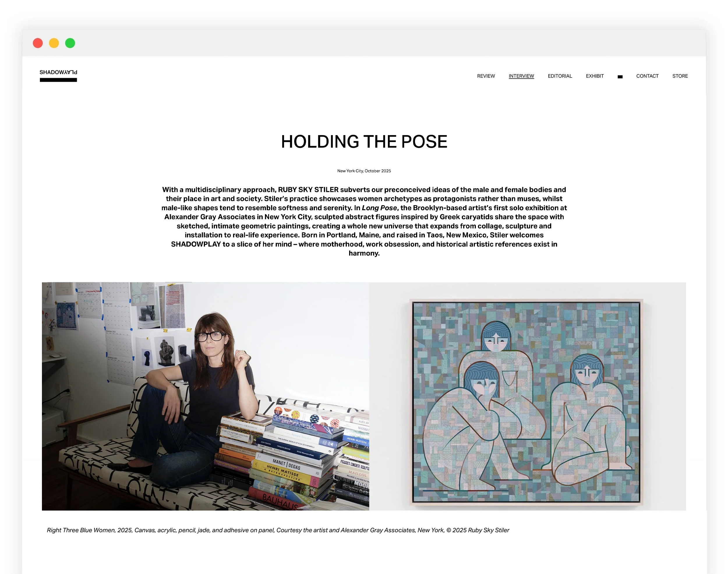Click the New York City, October 2025 dateline
This screenshot has width=728, height=574.
364,171
